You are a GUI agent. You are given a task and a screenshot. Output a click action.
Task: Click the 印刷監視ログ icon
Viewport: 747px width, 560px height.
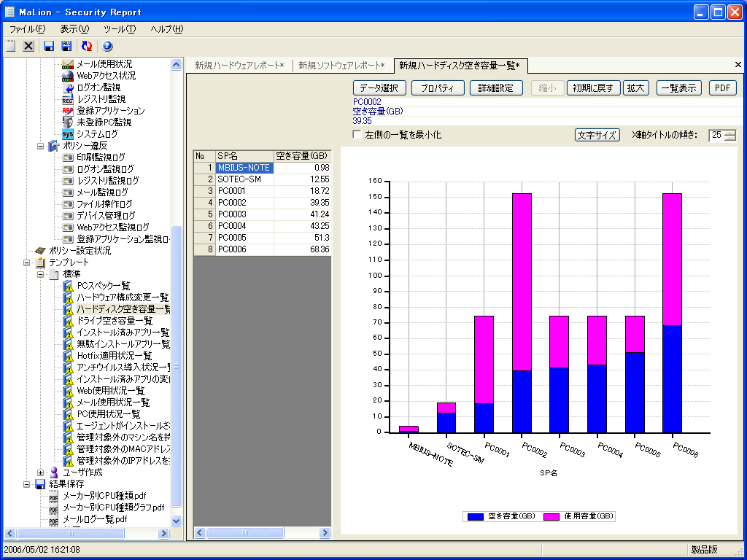[x=68, y=157]
